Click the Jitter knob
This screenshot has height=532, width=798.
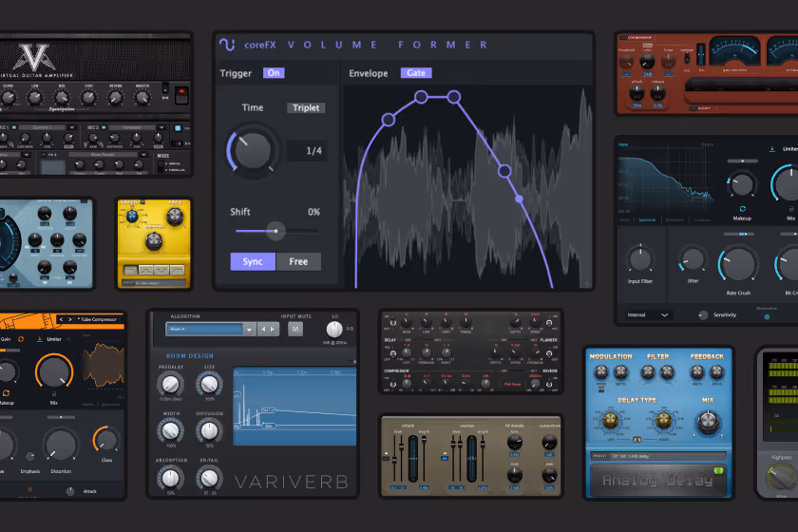click(x=693, y=259)
